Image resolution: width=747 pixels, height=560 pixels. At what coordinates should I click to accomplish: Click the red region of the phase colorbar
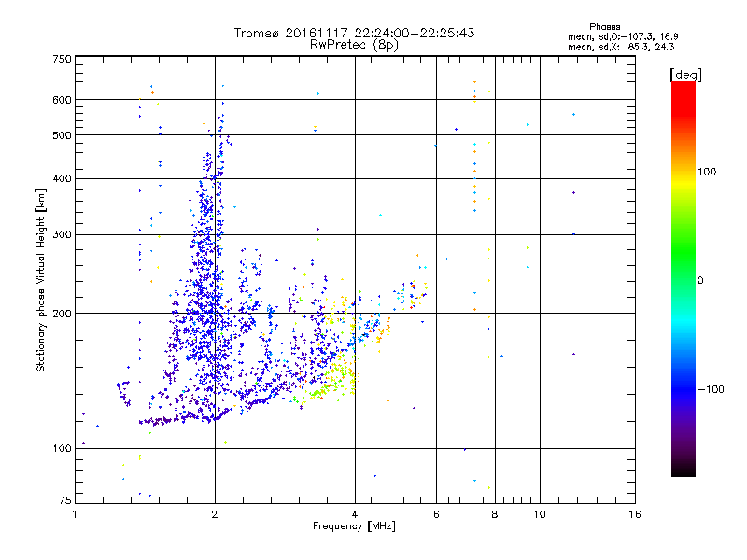pos(684,98)
